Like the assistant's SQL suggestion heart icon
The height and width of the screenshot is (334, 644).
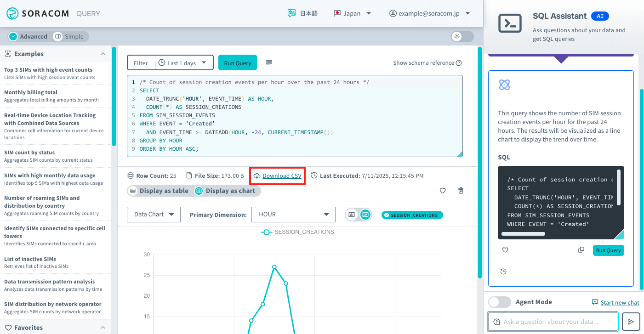click(505, 249)
